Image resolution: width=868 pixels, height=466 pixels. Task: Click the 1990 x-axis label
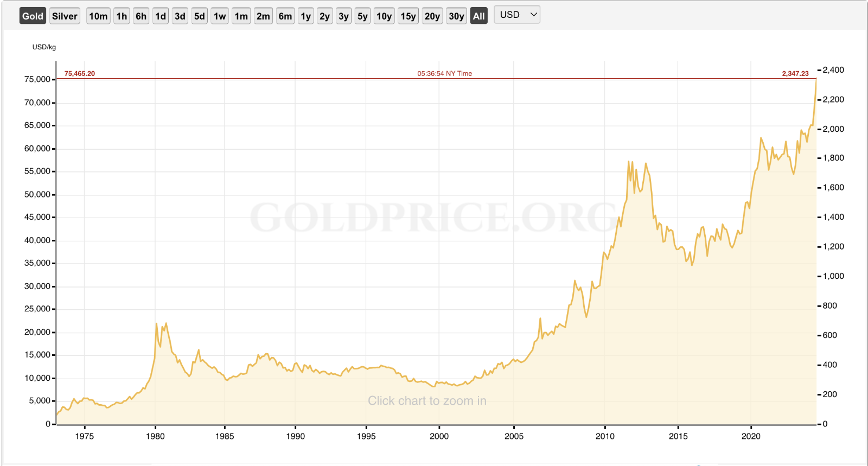pyautogui.click(x=295, y=436)
